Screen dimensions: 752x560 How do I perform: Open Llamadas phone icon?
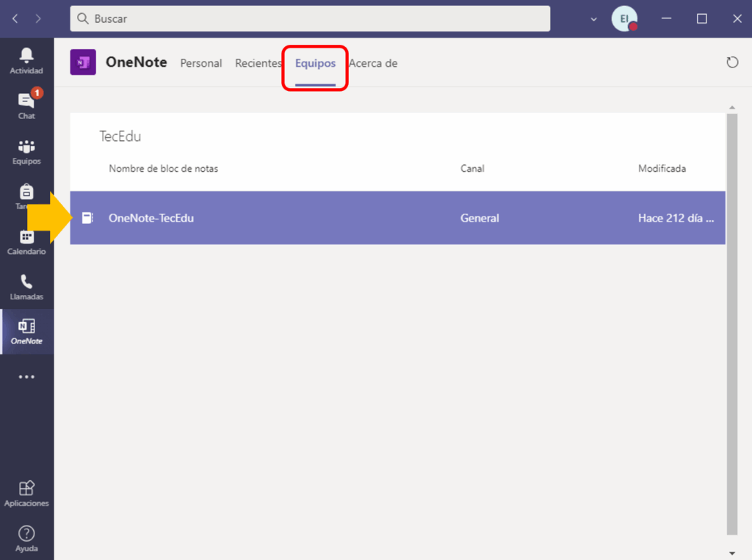point(26,287)
